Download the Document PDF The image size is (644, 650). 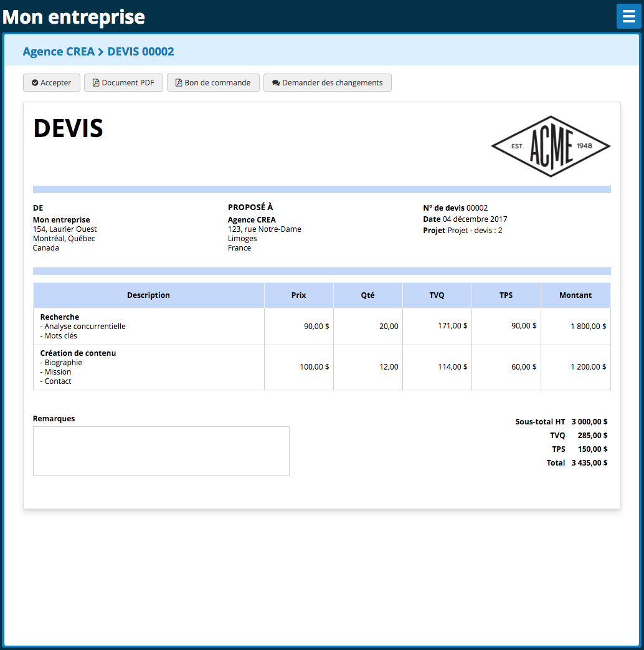pyautogui.click(x=123, y=83)
